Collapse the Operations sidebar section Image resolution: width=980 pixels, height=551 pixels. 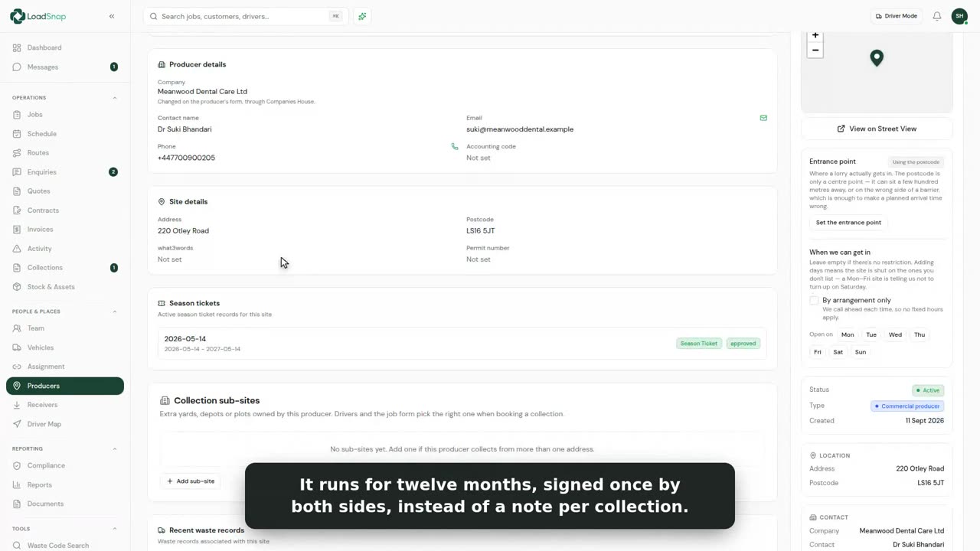pos(115,98)
